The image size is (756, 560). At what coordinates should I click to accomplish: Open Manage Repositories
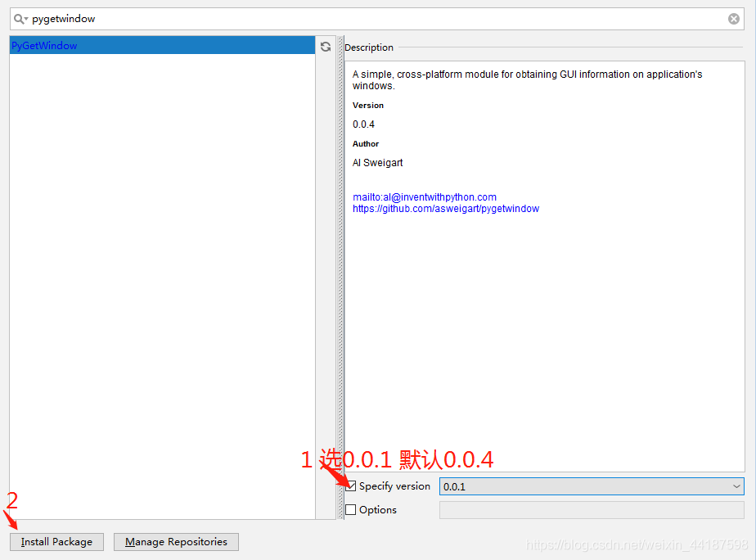176,542
